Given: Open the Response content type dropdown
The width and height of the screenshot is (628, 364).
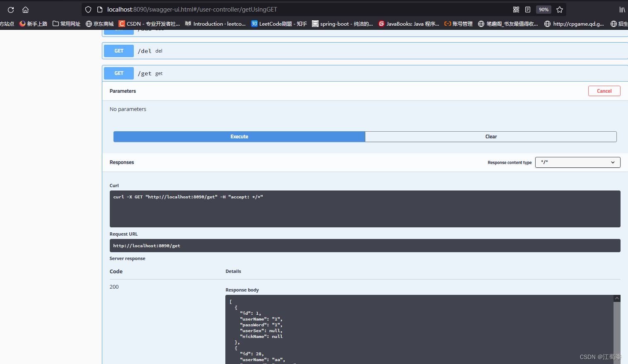Looking at the screenshot, I should [577, 162].
